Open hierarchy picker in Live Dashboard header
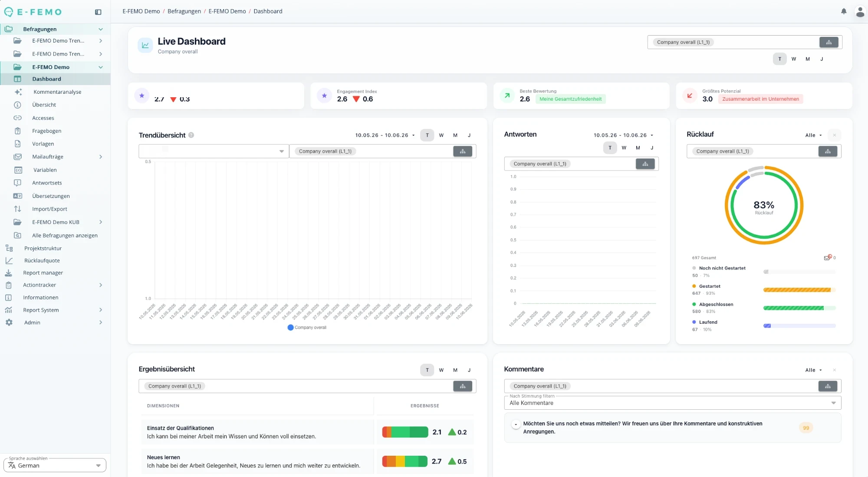The width and height of the screenshot is (868, 477). (829, 42)
